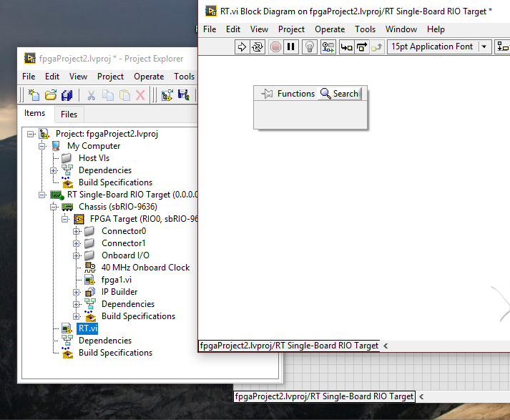
Task: Click the Step Out button
Action: pos(377,47)
